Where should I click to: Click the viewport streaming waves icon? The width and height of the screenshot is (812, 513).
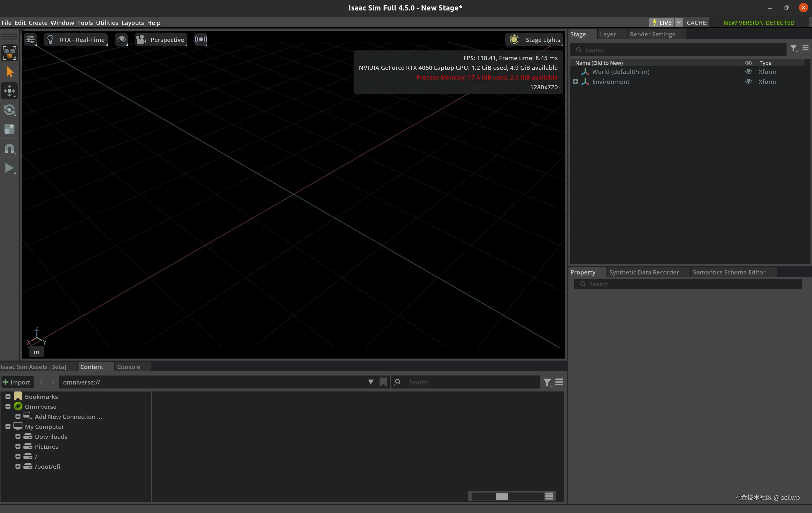pyautogui.click(x=201, y=39)
